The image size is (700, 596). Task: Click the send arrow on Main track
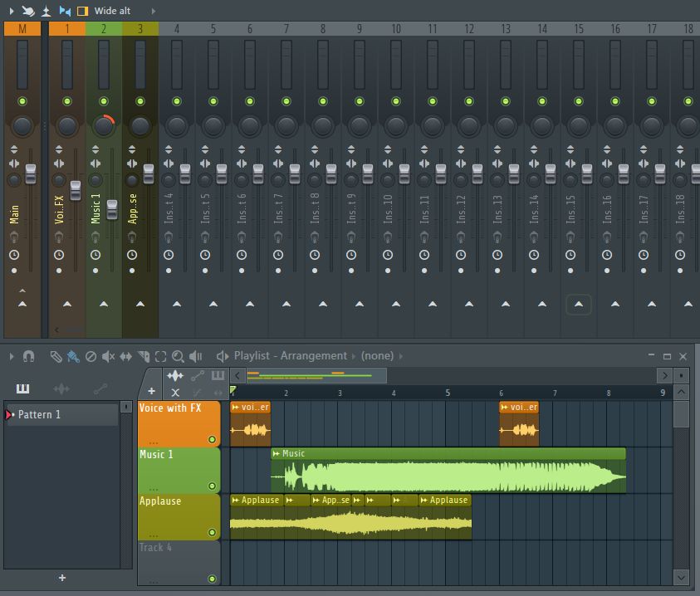[22, 305]
